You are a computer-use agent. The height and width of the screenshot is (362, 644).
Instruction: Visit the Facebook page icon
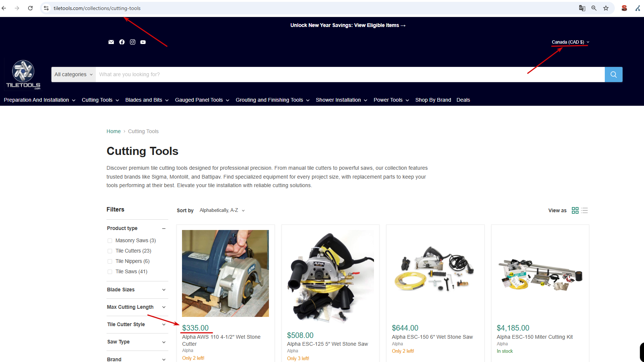click(x=122, y=42)
